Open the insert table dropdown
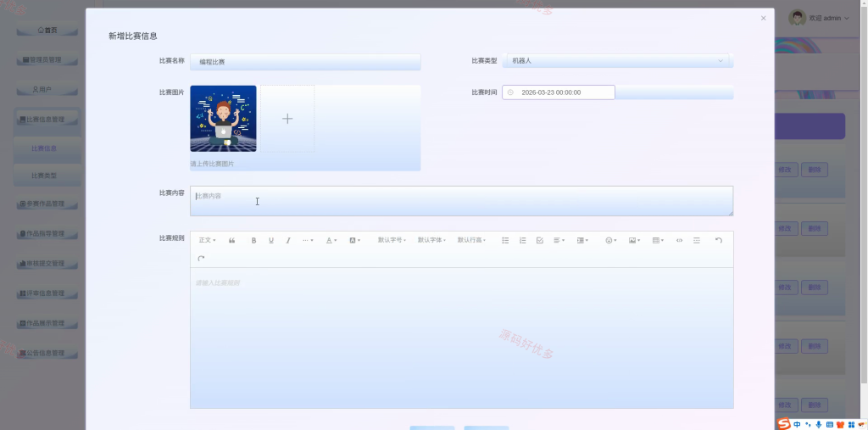 (658, 241)
